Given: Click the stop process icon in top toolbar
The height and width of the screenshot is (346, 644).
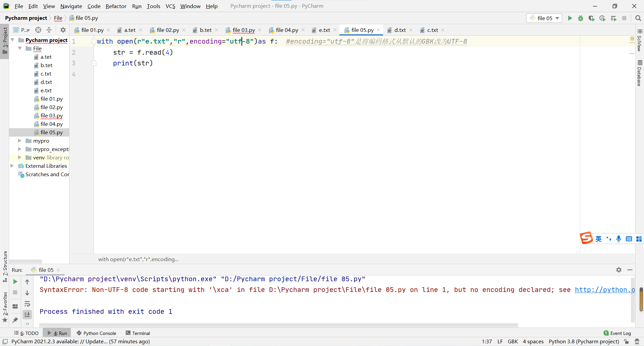Looking at the screenshot, I should (624, 18).
